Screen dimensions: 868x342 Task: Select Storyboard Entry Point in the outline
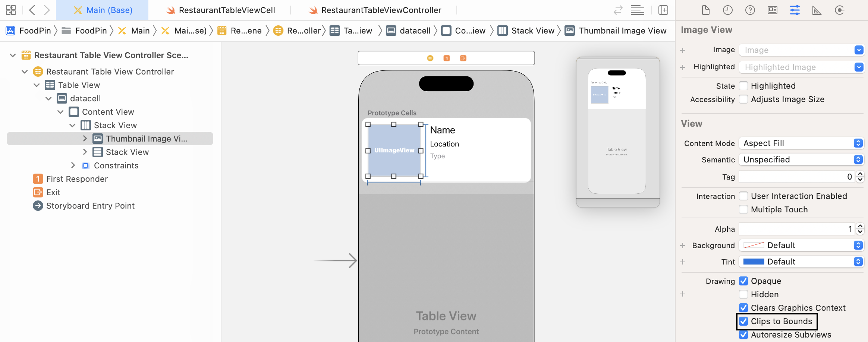90,206
